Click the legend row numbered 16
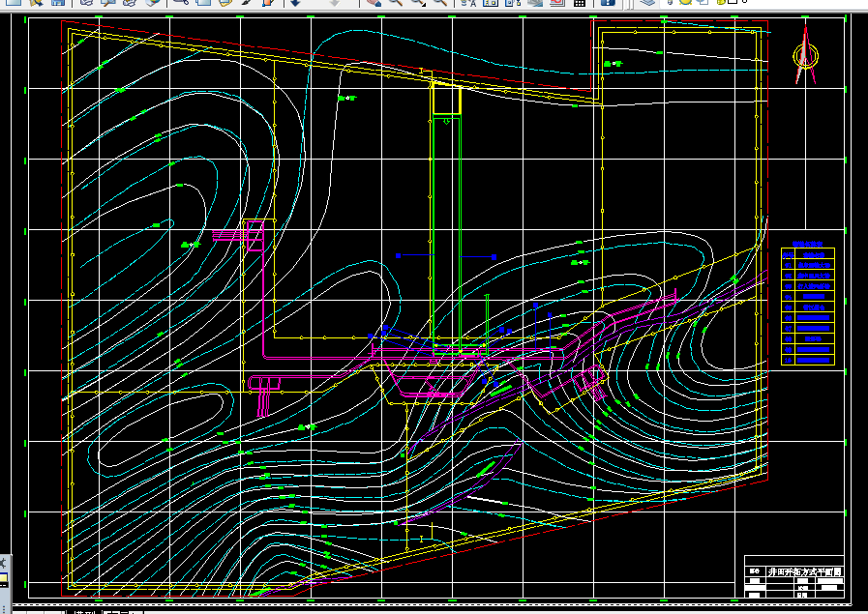Image resolution: width=868 pixels, height=614 pixels. [808, 360]
